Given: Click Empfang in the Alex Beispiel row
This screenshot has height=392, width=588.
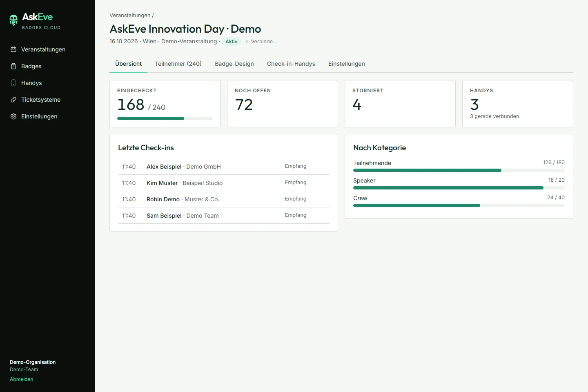Looking at the screenshot, I should point(296,166).
